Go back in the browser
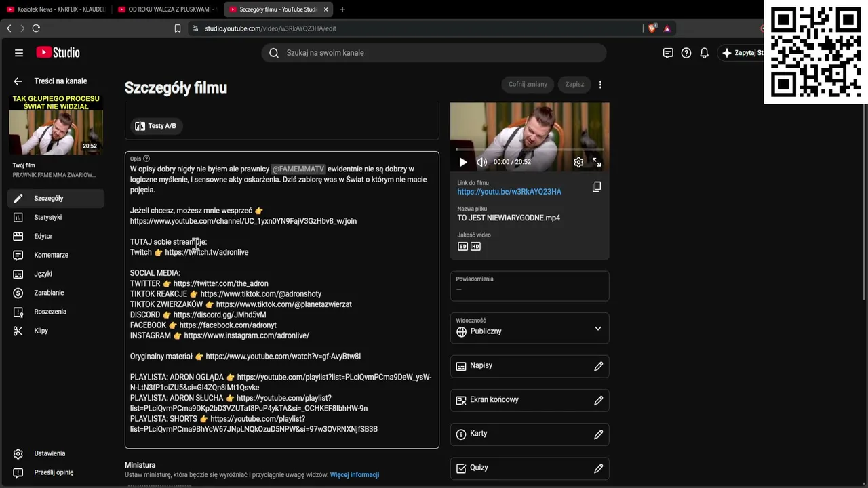The width and height of the screenshot is (868, 488). click(x=9, y=28)
